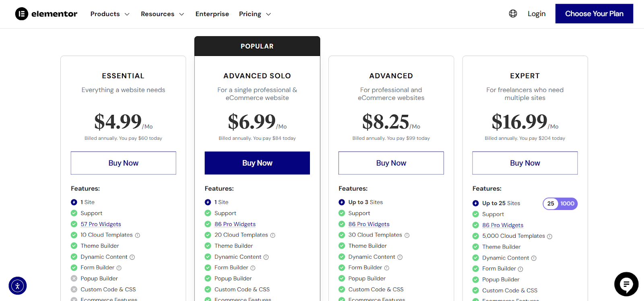This screenshot has height=301, width=644.
Task: Click Features heading in Advanced plan
Action: click(353, 189)
